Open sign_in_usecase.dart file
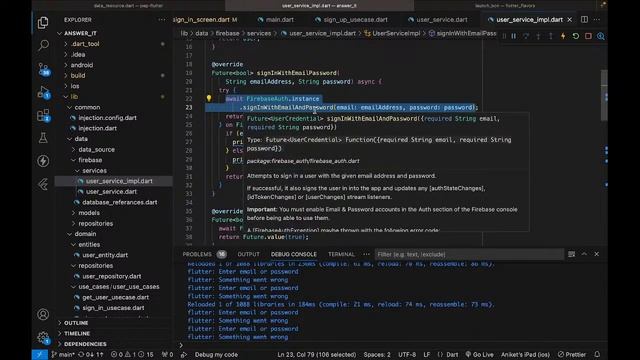 (113, 308)
